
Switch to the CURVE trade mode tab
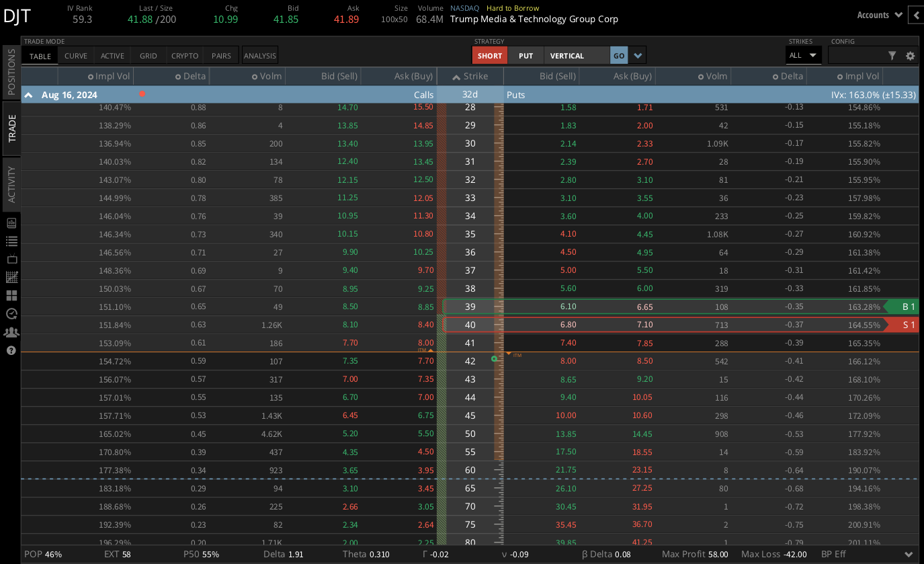(75, 55)
